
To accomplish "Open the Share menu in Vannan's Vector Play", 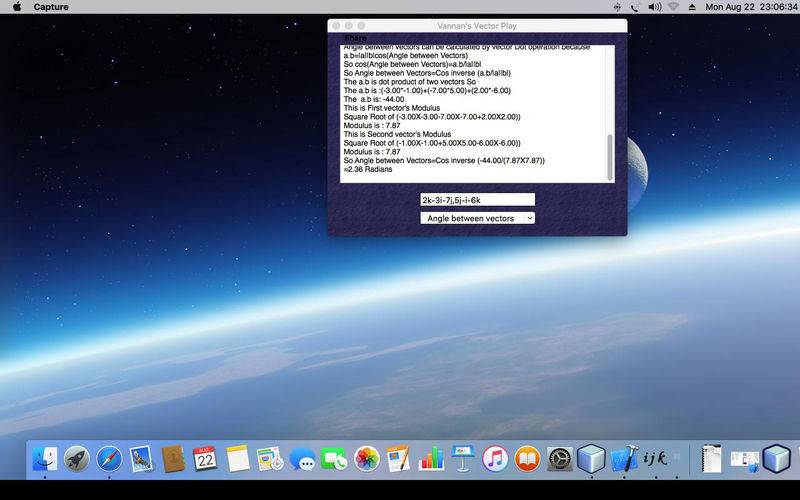I will tap(355, 38).
